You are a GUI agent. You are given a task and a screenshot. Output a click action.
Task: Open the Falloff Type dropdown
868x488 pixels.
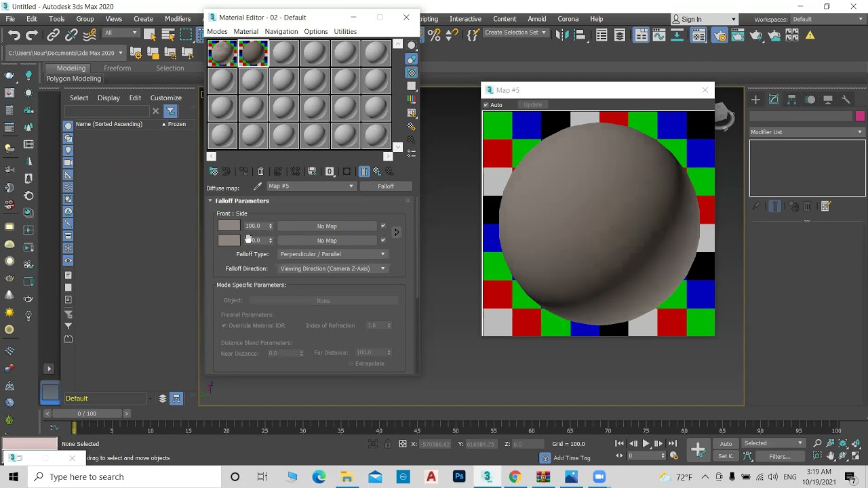coord(332,254)
